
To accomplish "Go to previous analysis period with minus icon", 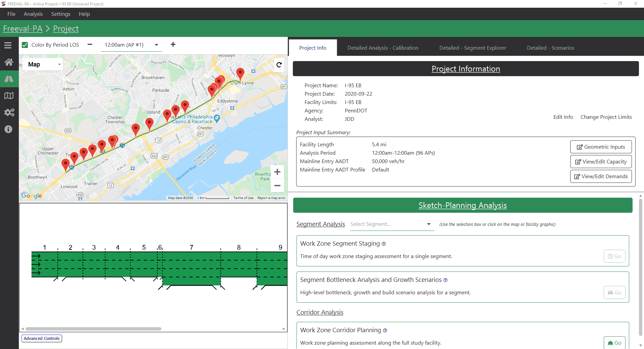I will (x=90, y=45).
